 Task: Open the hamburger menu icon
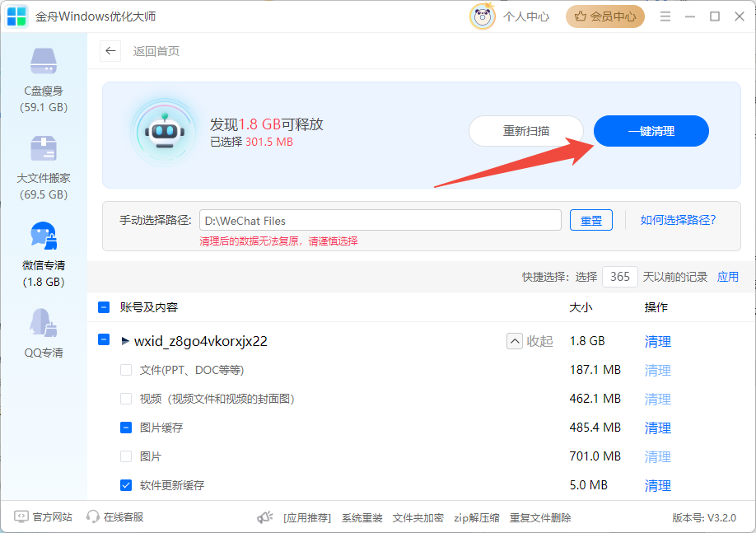click(x=665, y=16)
